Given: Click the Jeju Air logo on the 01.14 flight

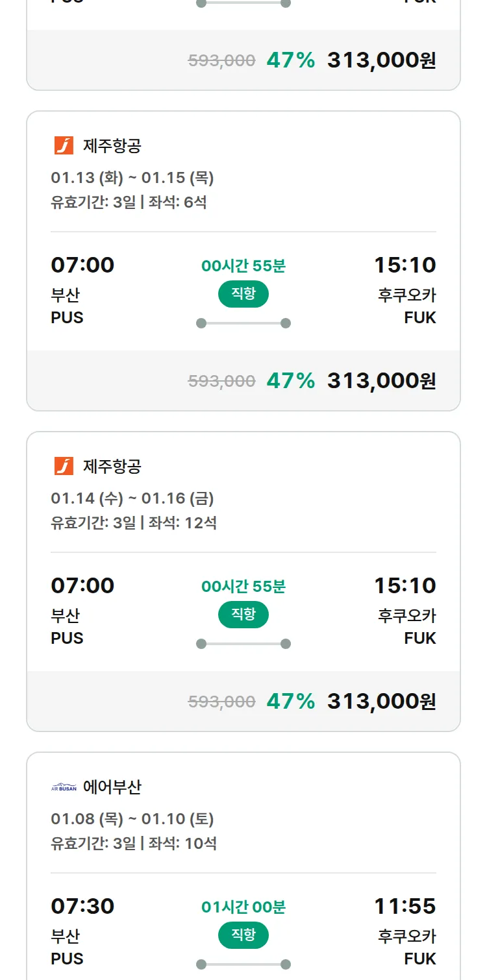Looking at the screenshot, I should [x=64, y=466].
